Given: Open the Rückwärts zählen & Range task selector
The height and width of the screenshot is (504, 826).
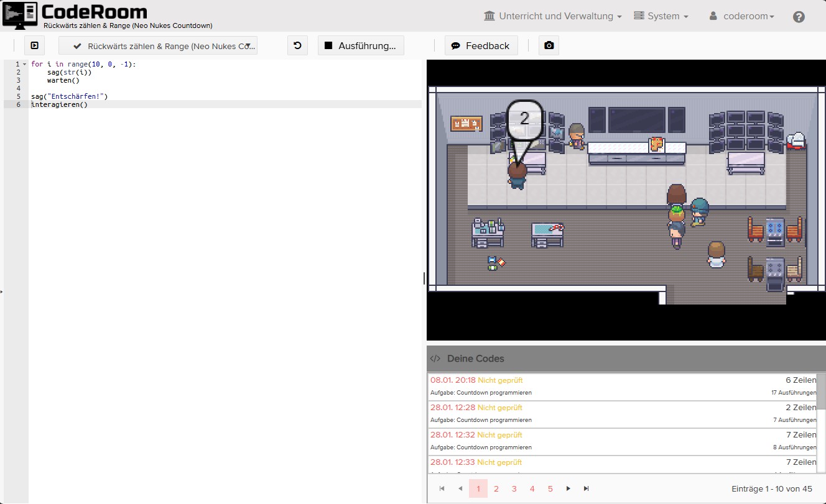Looking at the screenshot, I should pos(158,45).
